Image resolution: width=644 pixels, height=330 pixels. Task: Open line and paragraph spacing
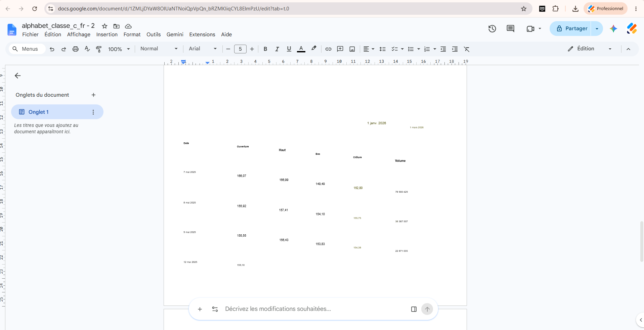point(382,49)
